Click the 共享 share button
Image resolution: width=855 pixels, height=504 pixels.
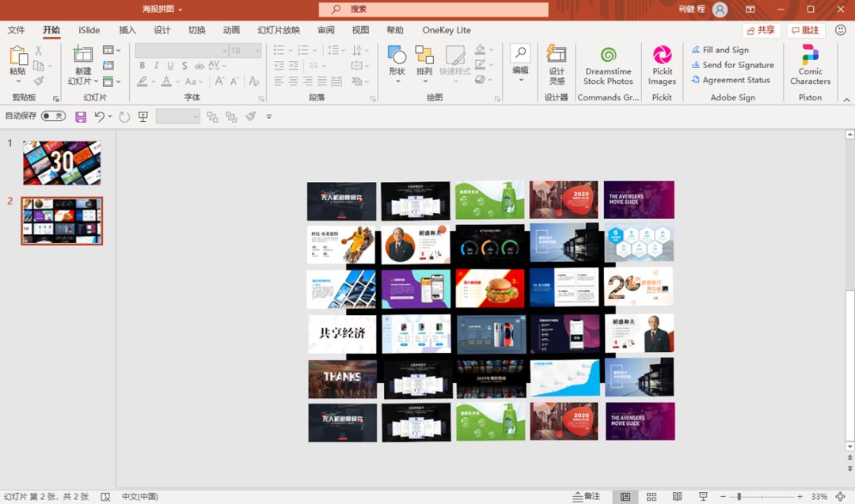[762, 30]
